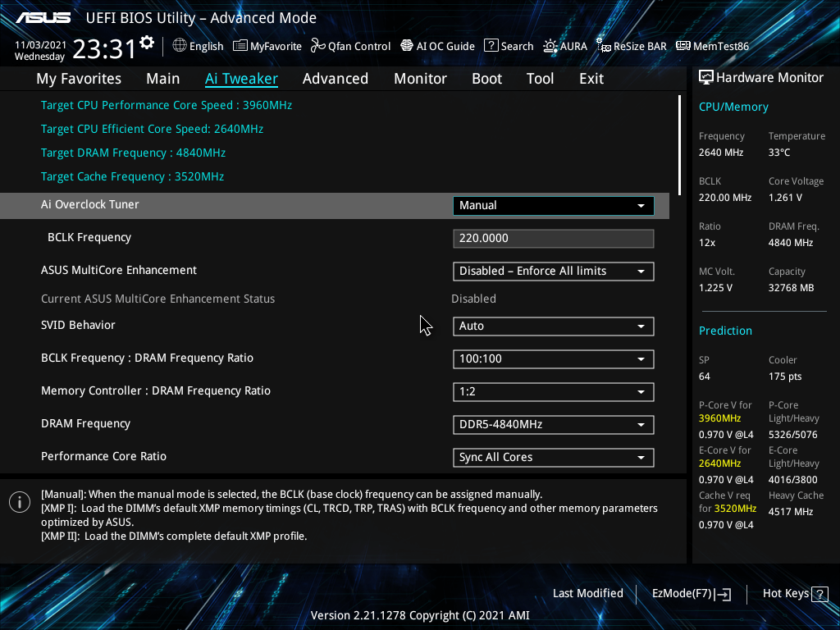
Task: Click the MyFavorite list icon
Action: click(x=240, y=46)
